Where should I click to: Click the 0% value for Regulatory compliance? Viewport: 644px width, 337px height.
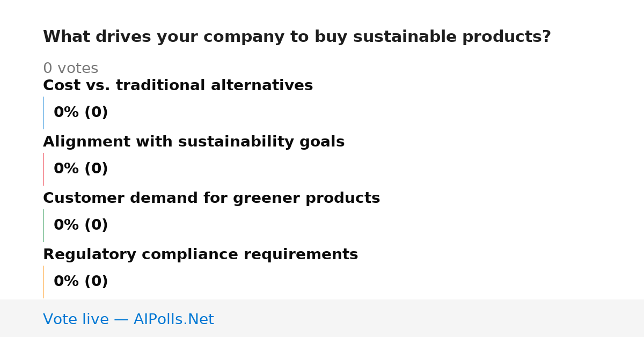click(x=67, y=282)
